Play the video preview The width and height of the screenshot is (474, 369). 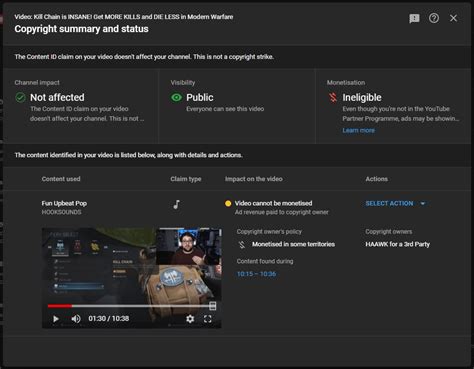(x=56, y=319)
